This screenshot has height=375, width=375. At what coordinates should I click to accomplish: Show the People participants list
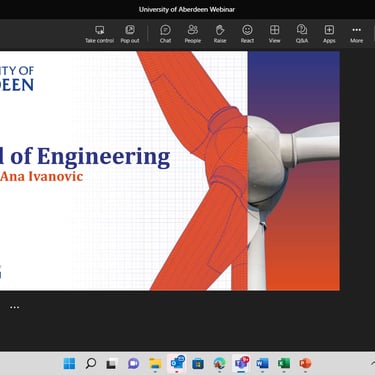click(x=193, y=34)
